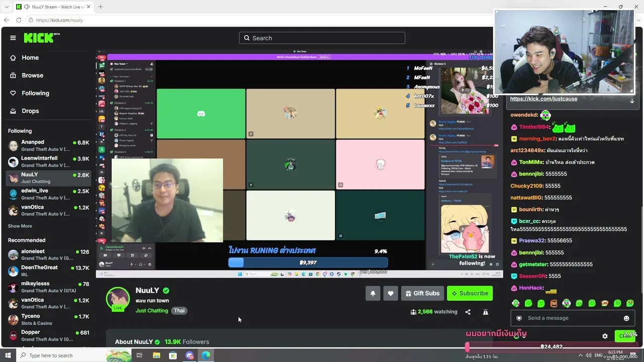
Task: Open Drops in the sidebar
Action: 30,111
